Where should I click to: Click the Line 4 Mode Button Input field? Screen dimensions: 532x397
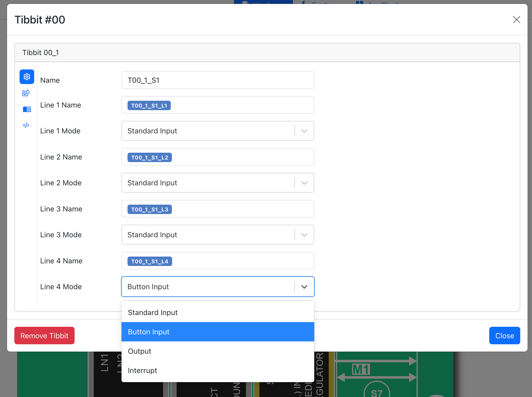point(218,287)
